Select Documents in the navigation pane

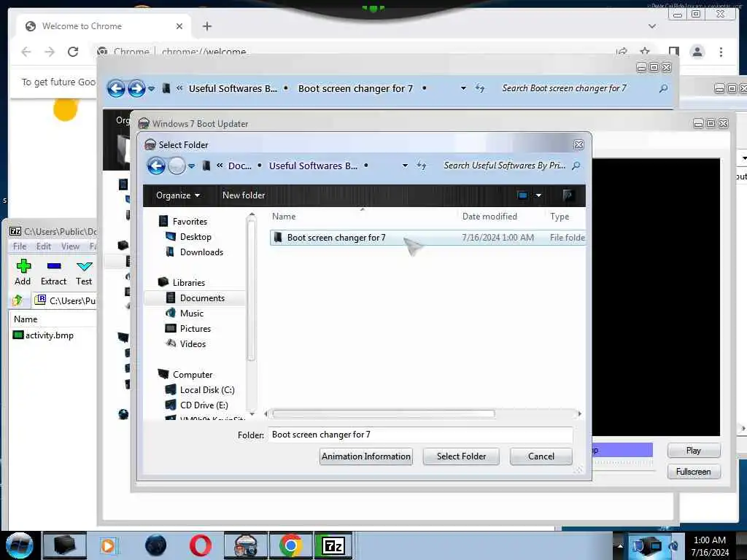(202, 298)
